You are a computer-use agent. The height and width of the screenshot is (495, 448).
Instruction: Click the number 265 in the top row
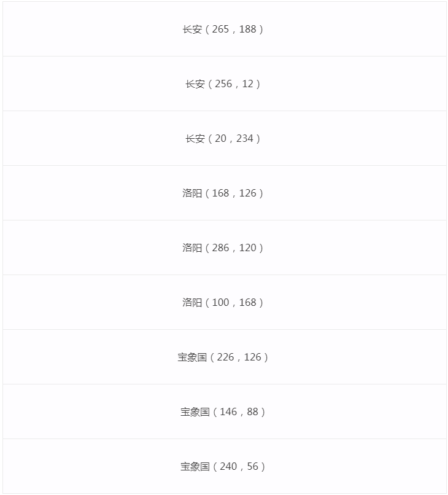pyautogui.click(x=220, y=29)
